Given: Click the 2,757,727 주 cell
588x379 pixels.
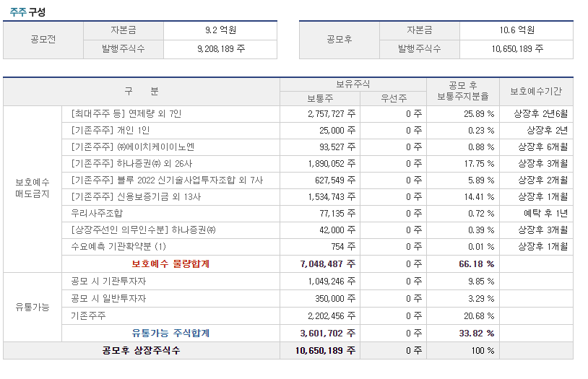Looking at the screenshot, I should [x=320, y=113].
